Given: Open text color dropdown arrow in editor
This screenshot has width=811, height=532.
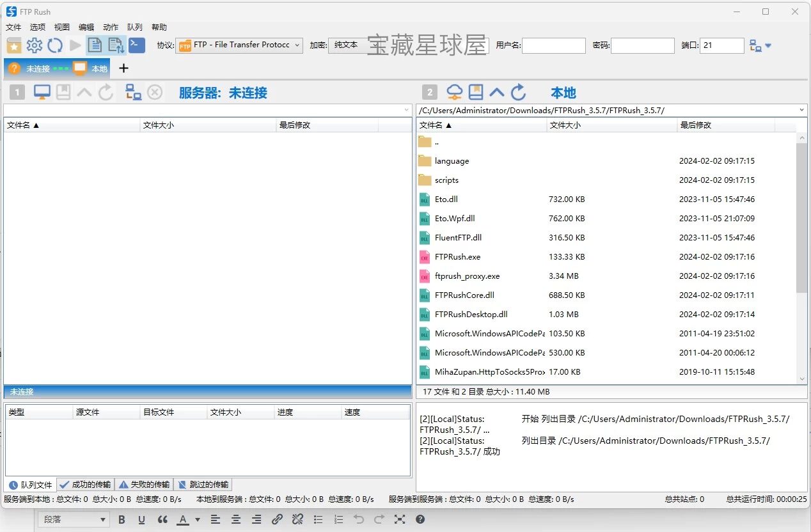Looking at the screenshot, I should click(198, 520).
